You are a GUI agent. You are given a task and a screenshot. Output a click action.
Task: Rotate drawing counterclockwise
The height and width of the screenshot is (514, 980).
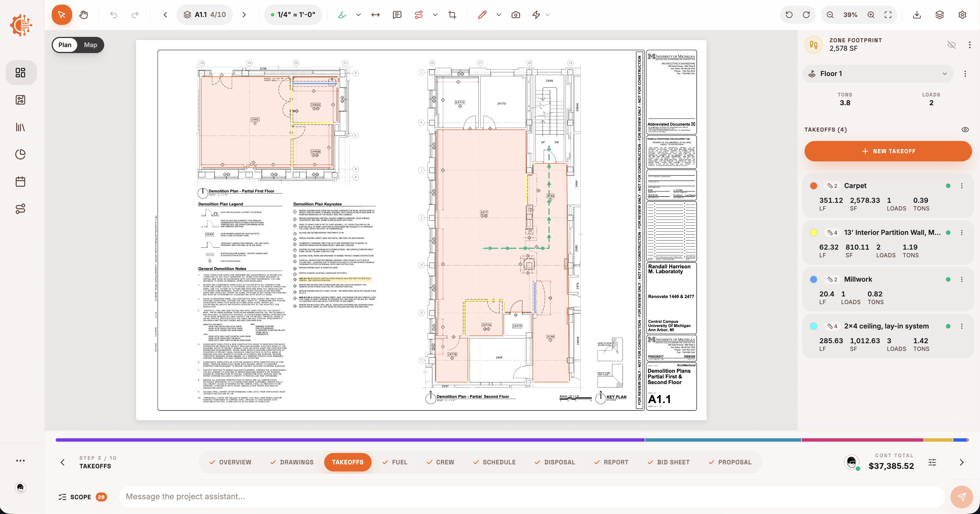(x=789, y=15)
